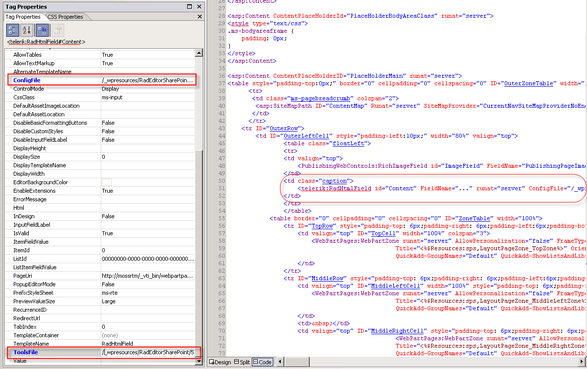
Task: Maximize the Tag Properties panel
Action: coord(189,6)
